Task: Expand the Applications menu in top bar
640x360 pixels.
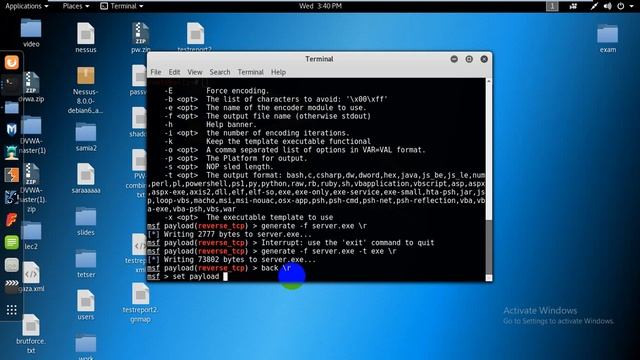Action: pos(27,6)
